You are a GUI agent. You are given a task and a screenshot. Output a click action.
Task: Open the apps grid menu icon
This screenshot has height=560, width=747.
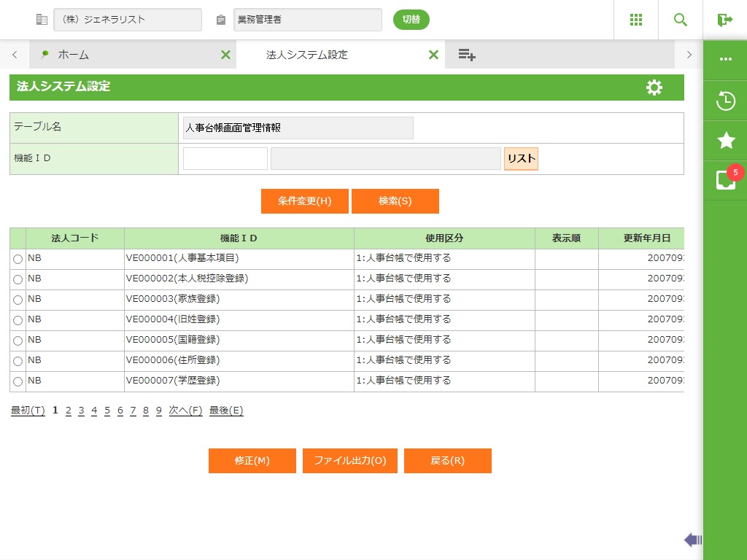(x=636, y=20)
